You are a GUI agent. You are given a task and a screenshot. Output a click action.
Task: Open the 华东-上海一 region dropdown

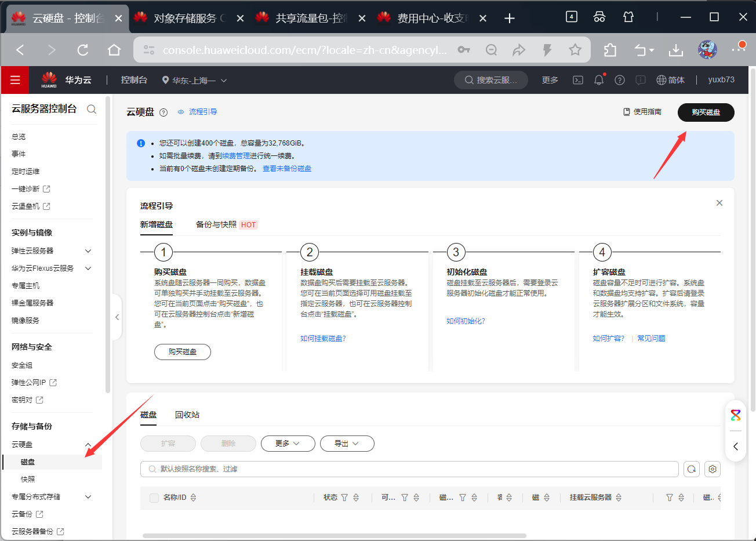click(x=194, y=80)
